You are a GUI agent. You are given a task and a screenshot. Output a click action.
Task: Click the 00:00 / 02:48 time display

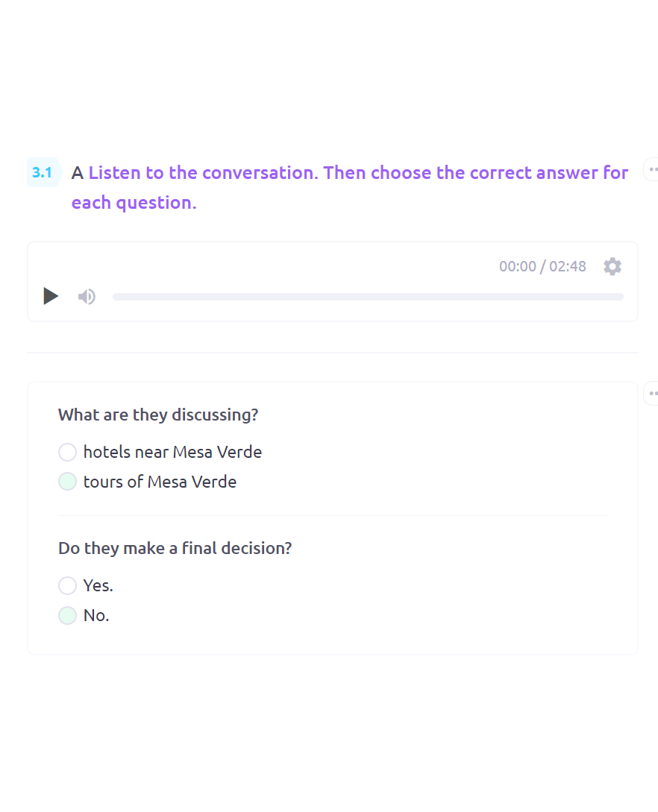542,266
